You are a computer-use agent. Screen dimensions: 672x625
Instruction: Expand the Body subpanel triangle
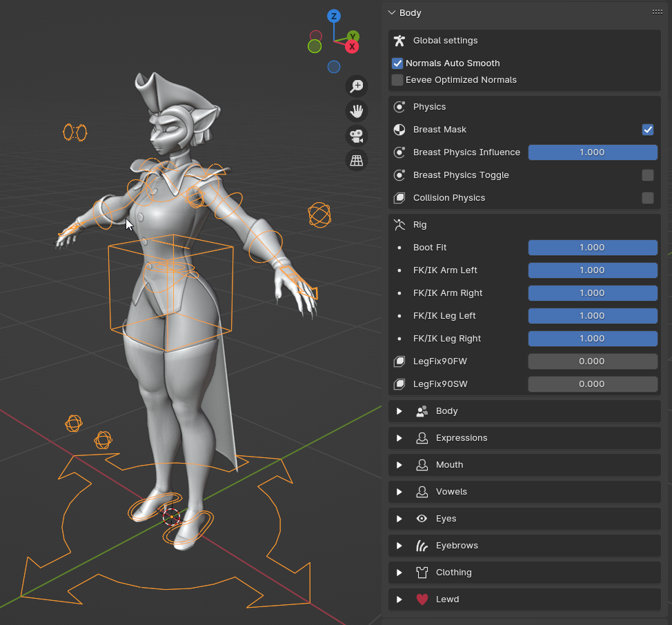(399, 411)
